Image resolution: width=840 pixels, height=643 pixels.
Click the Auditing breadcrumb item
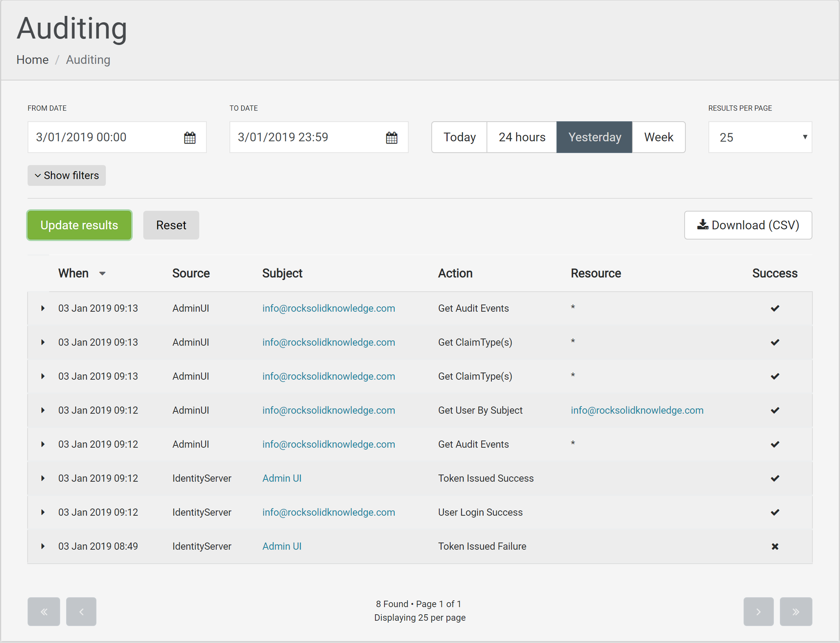[88, 60]
